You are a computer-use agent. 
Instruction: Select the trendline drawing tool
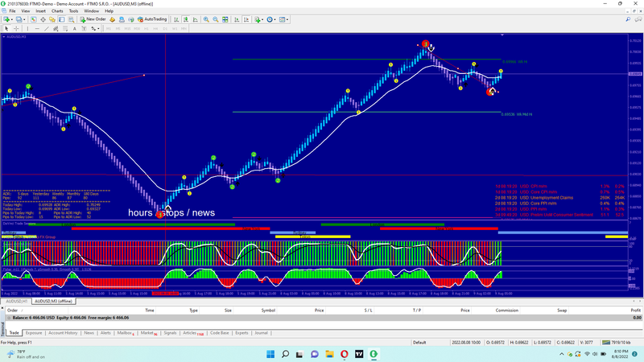46,28
